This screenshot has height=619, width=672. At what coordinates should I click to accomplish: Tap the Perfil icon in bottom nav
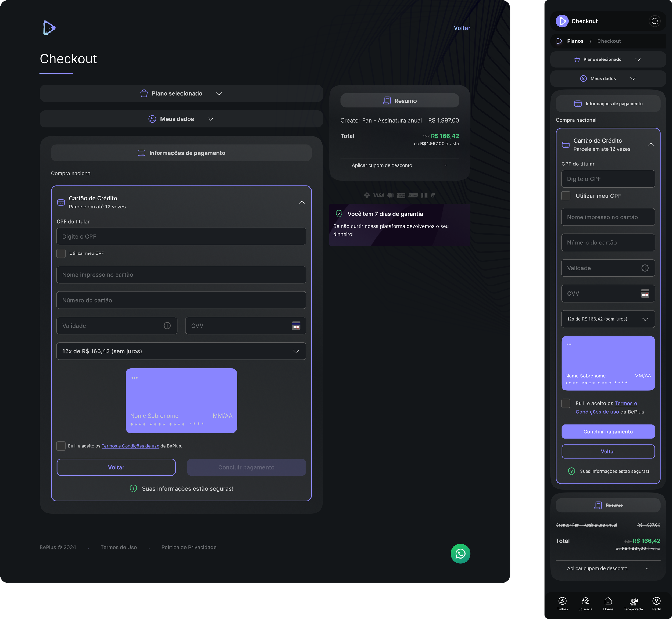coord(656,601)
